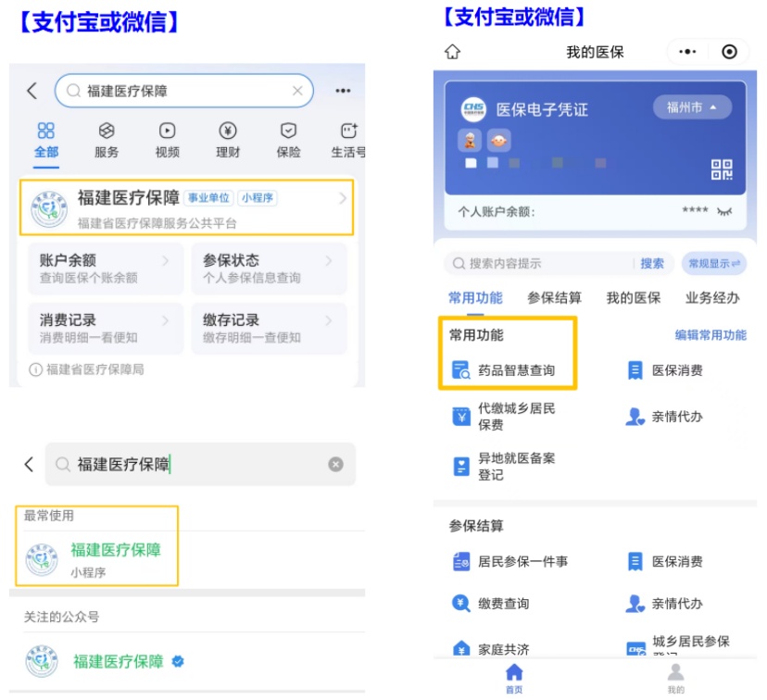
Task: Open the most-used 福建医疗保障 mini-program in WeChat
Action: coord(97,559)
